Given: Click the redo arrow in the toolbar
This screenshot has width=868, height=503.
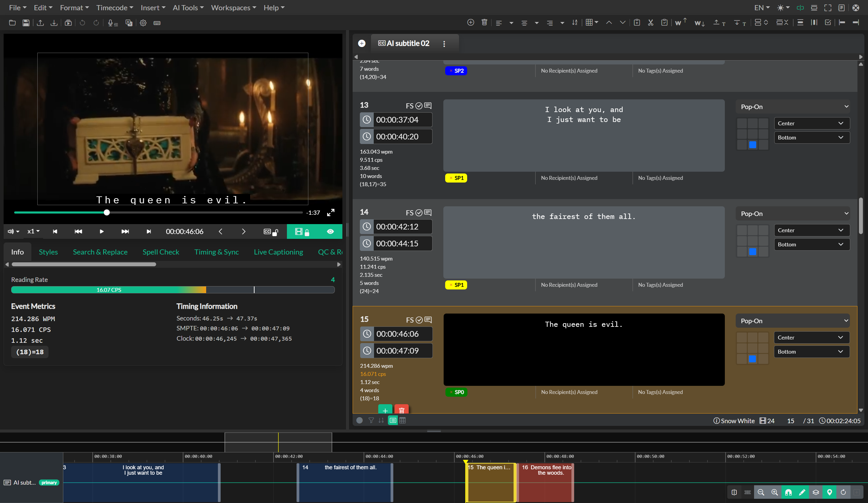Looking at the screenshot, I should pyautogui.click(x=96, y=23).
